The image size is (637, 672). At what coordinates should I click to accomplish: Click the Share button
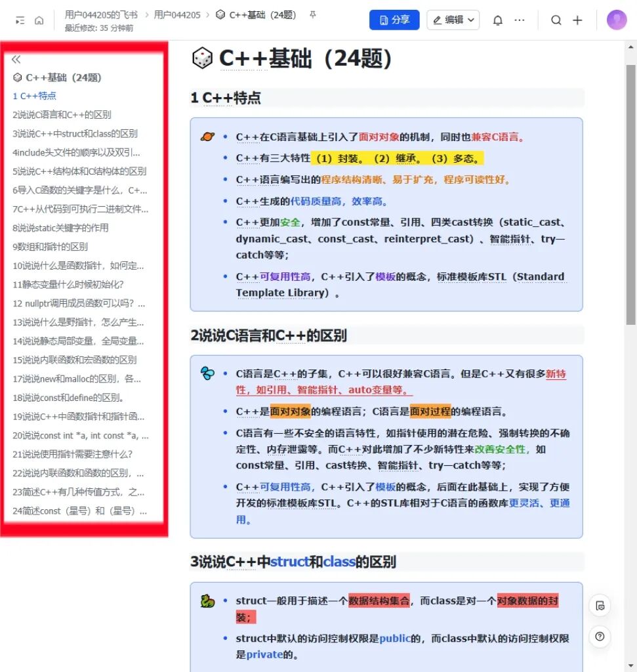tap(394, 20)
